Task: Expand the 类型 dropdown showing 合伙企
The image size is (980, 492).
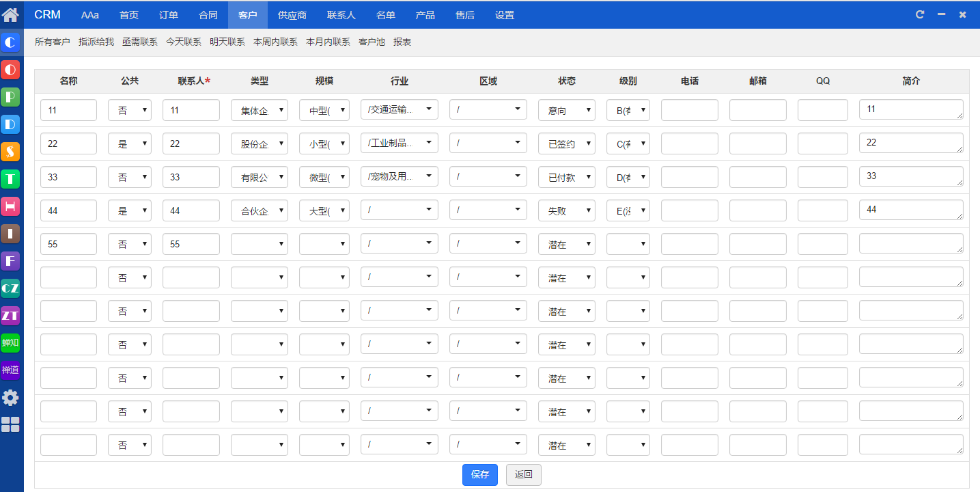Action: pos(259,211)
